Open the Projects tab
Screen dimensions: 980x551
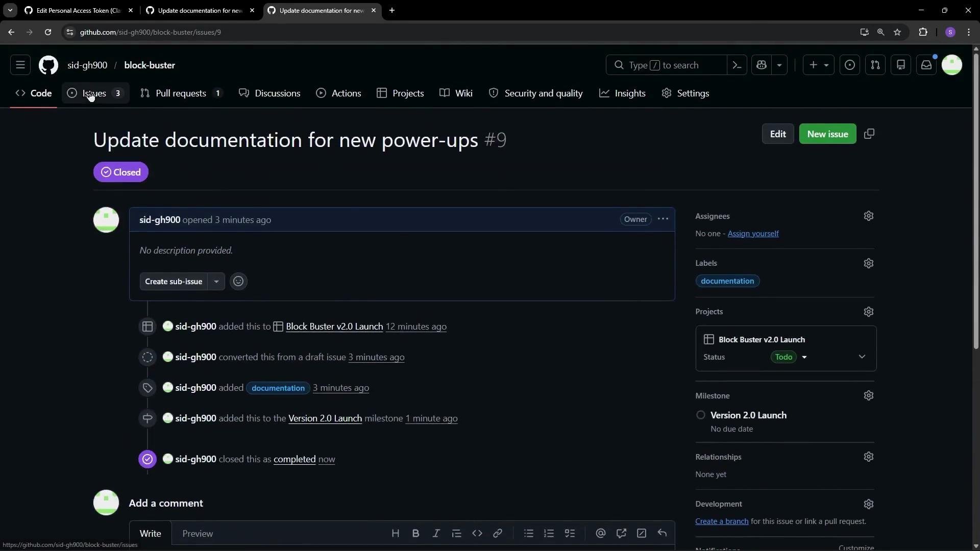400,93
